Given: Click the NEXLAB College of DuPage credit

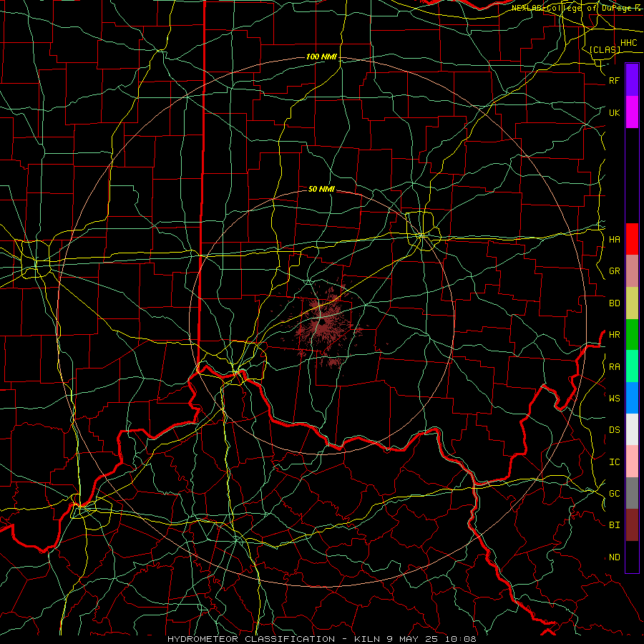Looking at the screenshot, I should [x=577, y=8].
